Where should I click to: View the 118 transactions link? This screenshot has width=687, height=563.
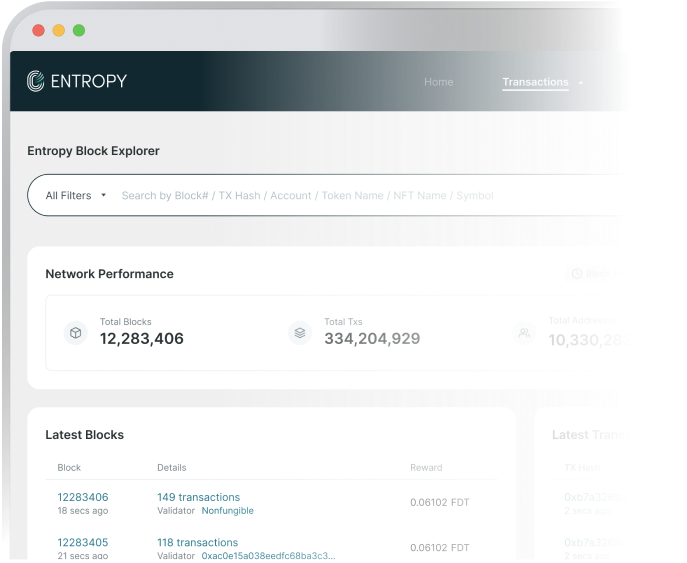(198, 542)
